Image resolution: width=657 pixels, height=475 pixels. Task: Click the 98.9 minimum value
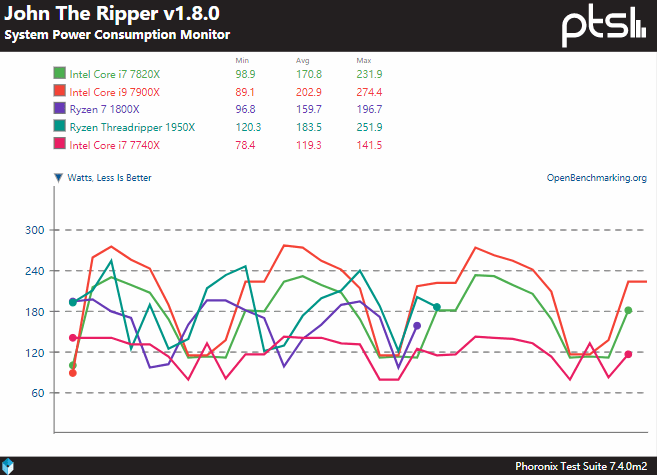point(246,74)
